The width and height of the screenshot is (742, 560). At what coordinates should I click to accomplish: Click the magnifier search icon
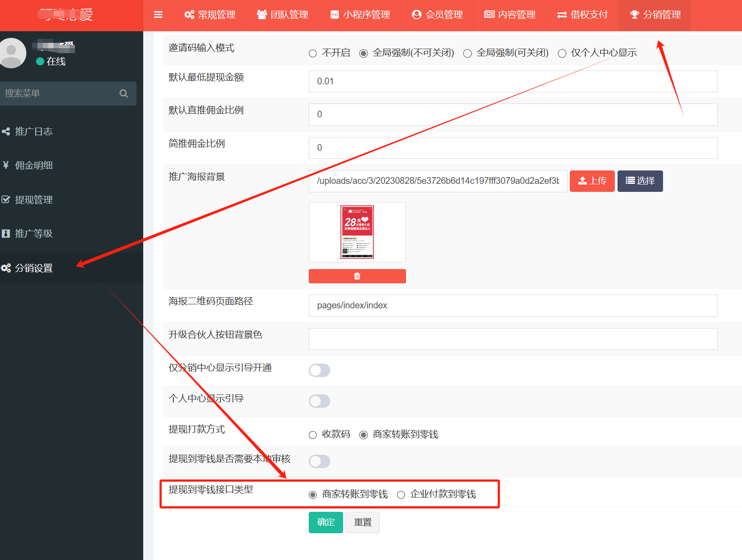124,93
